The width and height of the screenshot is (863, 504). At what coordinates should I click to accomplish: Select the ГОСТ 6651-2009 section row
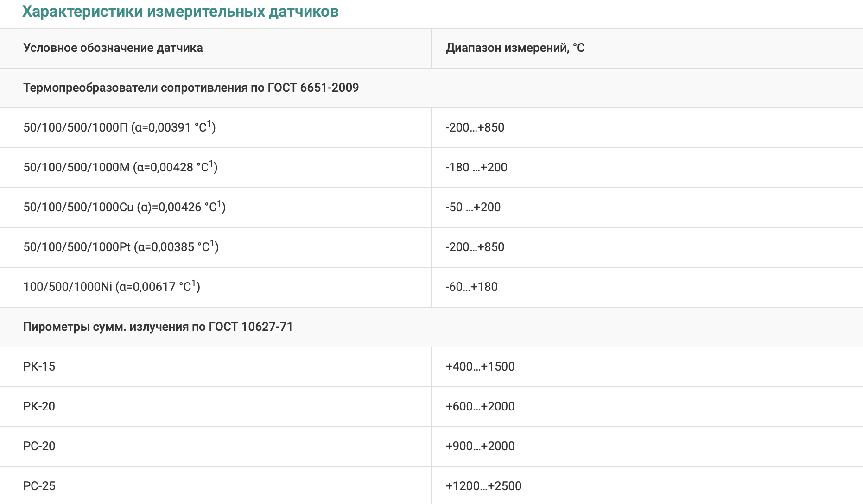[191, 88]
